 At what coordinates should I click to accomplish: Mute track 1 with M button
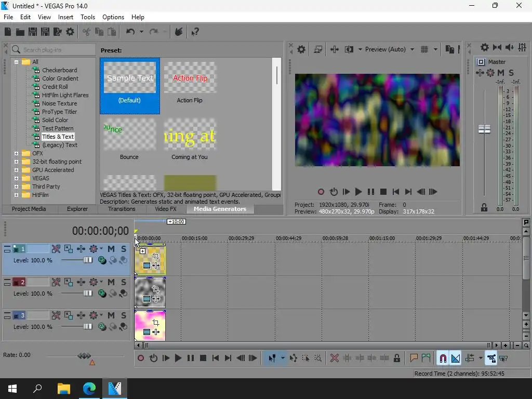click(x=111, y=249)
